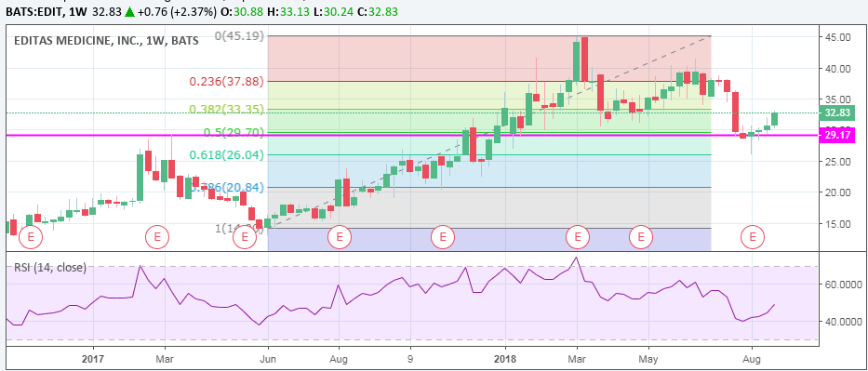Click the RSI (14, close) indicator title
Image resolution: width=868 pixels, height=371 pixels.
[50, 268]
